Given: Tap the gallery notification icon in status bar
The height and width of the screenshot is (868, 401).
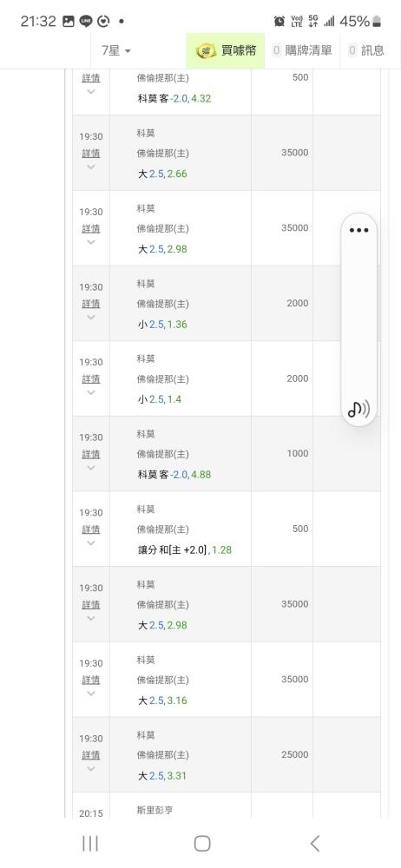Looking at the screenshot, I should [x=68, y=22].
